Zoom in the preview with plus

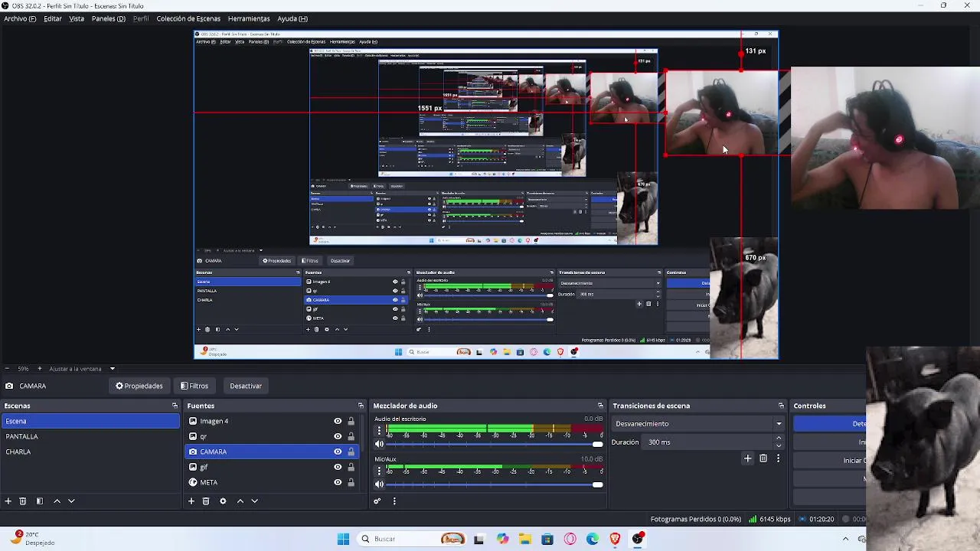(x=41, y=368)
